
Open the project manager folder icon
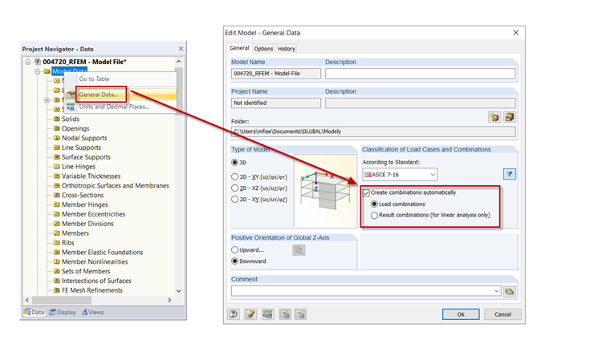pos(494,117)
